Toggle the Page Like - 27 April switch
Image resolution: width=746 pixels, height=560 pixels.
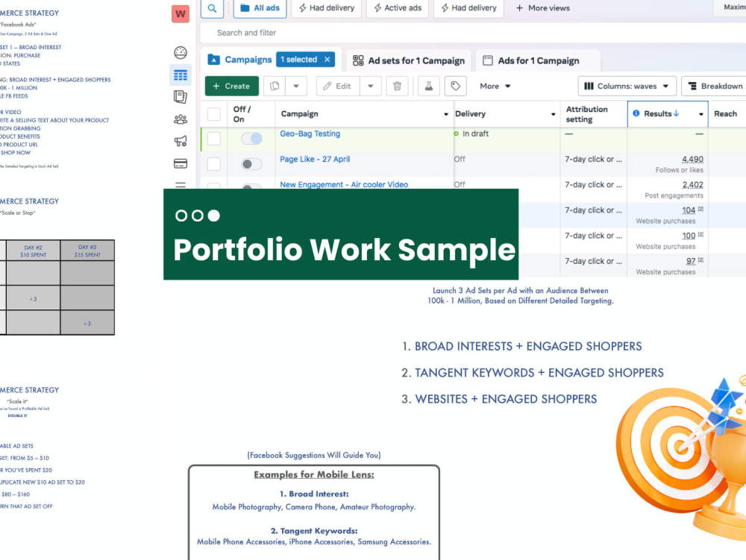tap(251, 164)
